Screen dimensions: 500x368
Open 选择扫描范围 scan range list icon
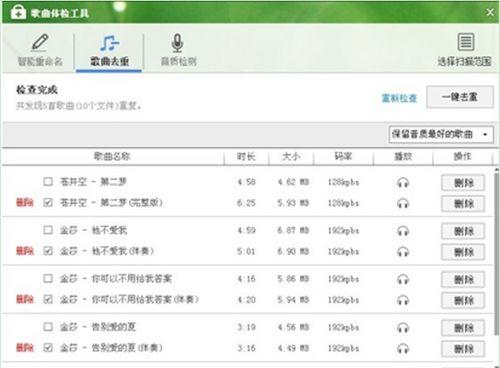coord(466,42)
